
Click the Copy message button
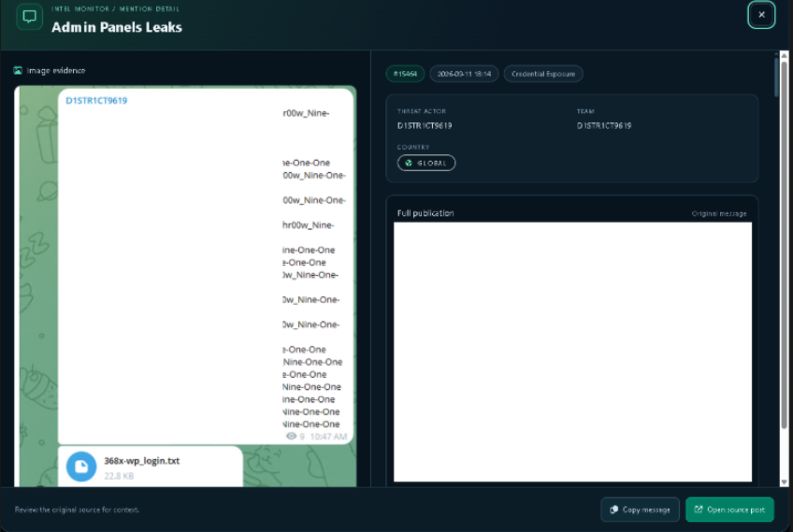(x=640, y=510)
